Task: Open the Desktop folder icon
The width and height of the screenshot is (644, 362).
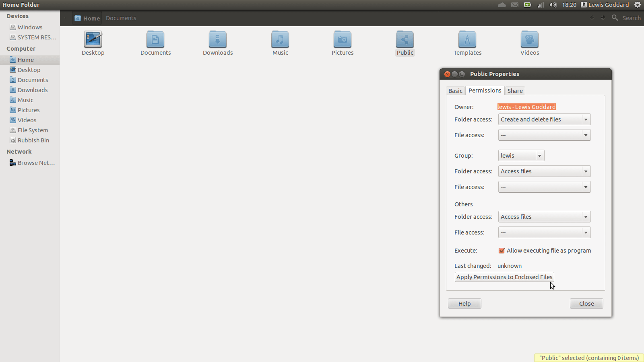Action: pos(93,39)
